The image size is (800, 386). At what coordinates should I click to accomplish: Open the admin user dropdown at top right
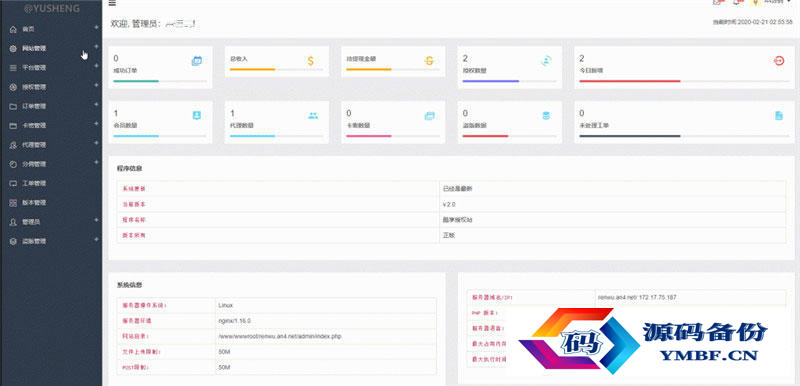(x=777, y=3)
